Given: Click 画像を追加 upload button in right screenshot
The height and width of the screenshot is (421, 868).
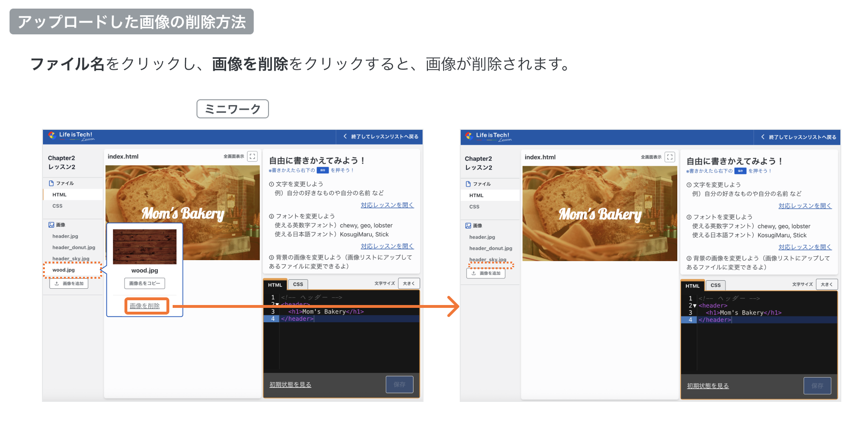Looking at the screenshot, I should click(486, 274).
